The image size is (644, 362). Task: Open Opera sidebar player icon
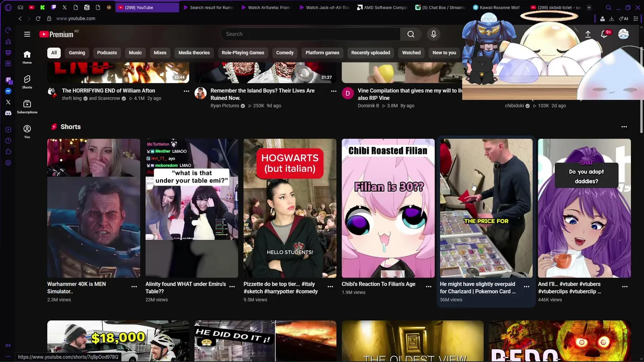click(8, 130)
